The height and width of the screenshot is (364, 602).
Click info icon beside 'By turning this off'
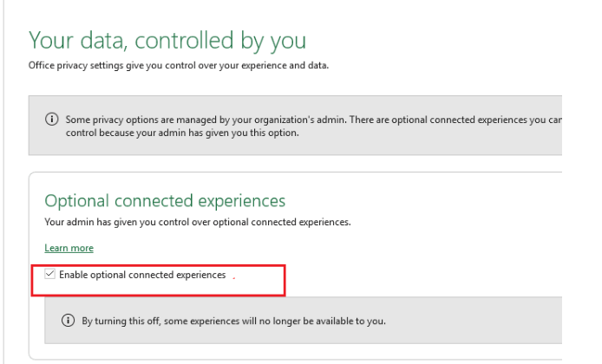point(68,321)
